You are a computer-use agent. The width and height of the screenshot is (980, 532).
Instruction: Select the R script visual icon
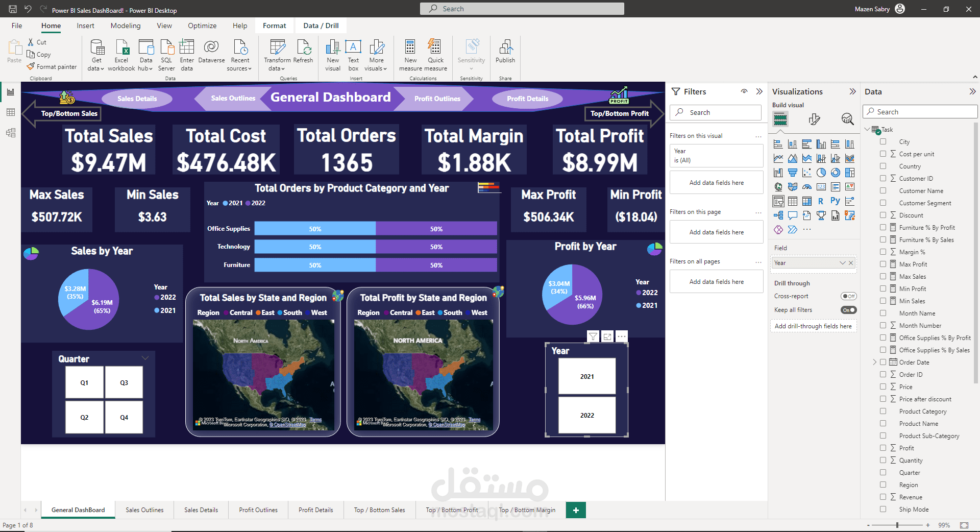[821, 201]
